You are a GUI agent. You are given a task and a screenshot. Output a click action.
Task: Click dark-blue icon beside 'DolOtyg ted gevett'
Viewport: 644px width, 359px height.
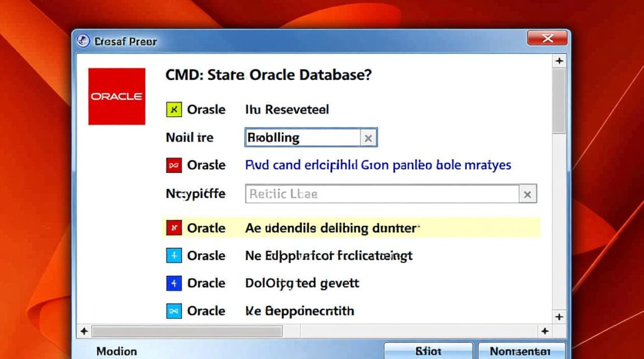click(x=174, y=283)
